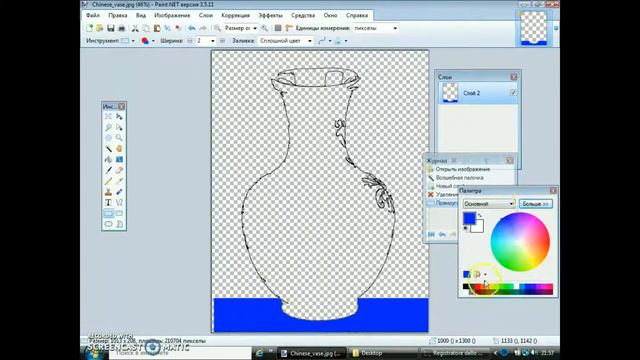This screenshot has height=360, width=640.
Task: Select the Rectangle Select tool
Action: pos(108,117)
